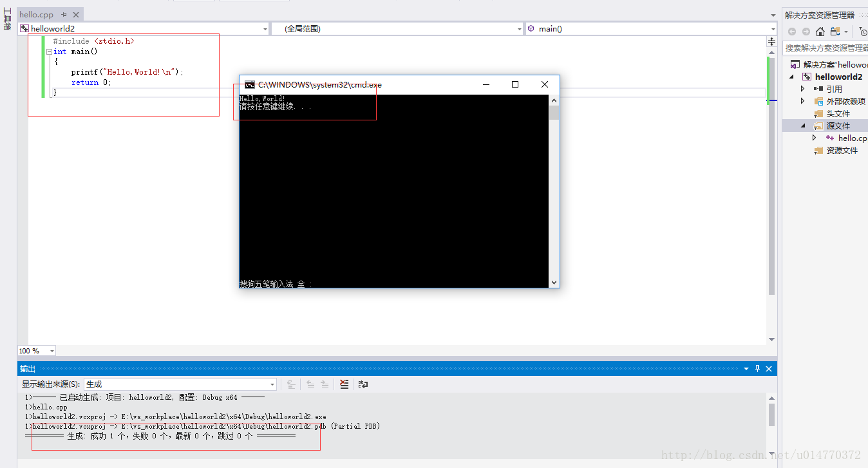Expand the 引用 references node

803,89
